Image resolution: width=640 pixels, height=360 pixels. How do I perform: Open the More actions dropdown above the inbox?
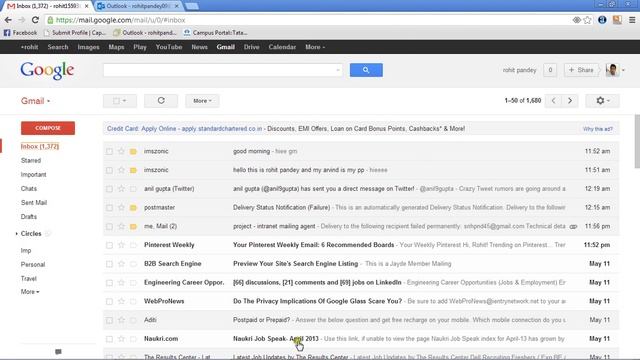202,101
